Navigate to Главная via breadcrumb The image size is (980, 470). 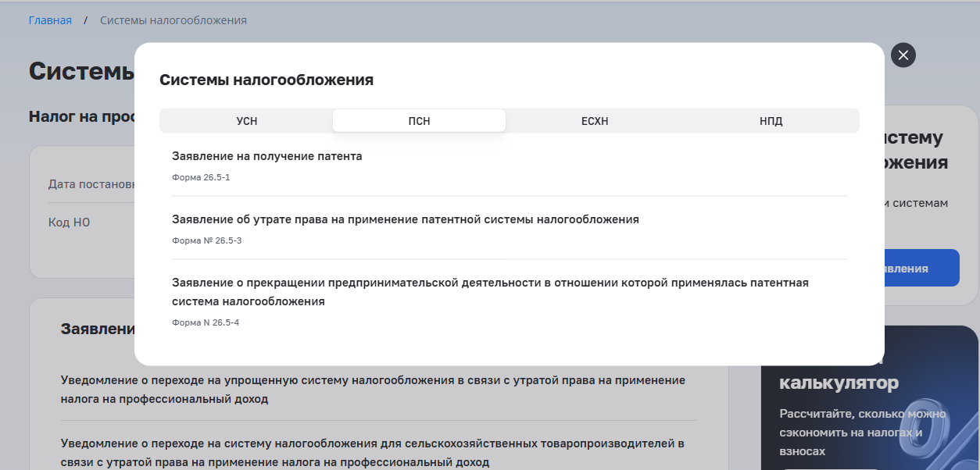[49, 20]
